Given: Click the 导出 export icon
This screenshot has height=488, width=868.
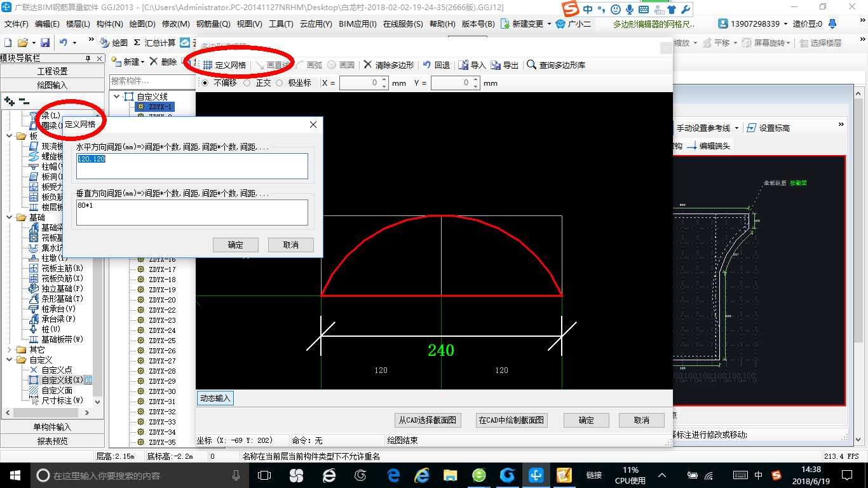Looking at the screenshot, I should coord(496,65).
